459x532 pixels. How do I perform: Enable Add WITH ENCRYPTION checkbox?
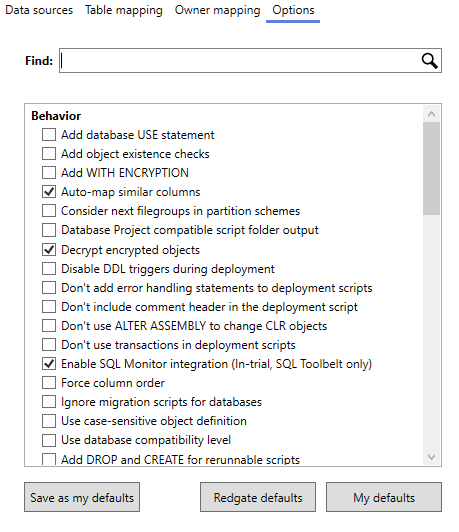tap(49, 173)
